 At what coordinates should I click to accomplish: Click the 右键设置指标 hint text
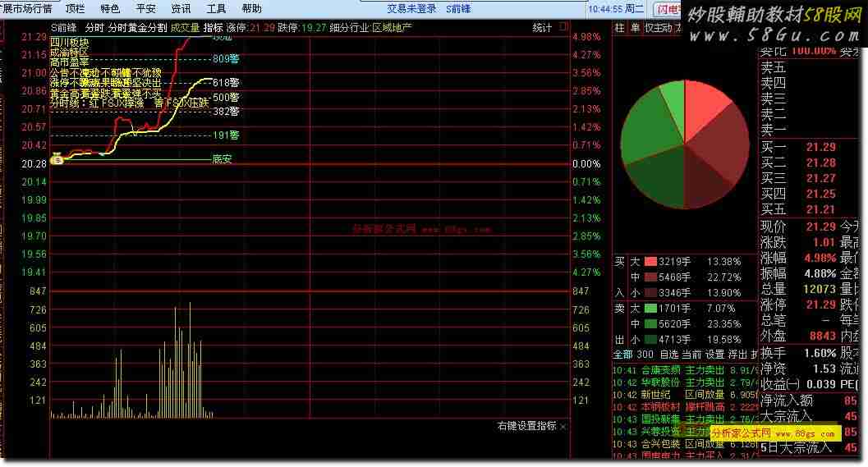tap(526, 426)
